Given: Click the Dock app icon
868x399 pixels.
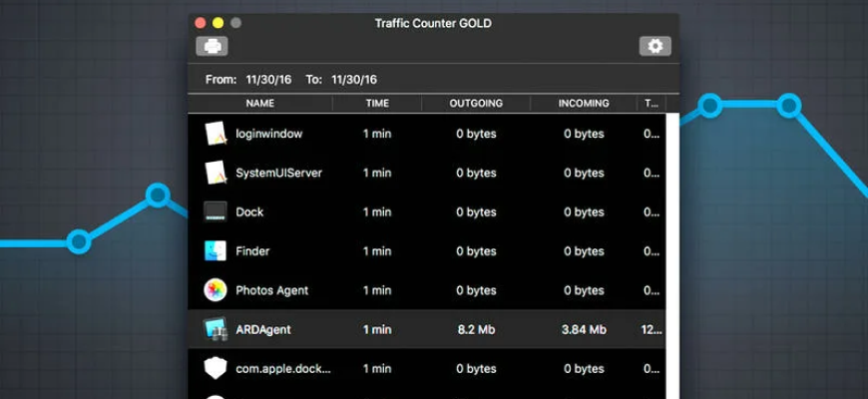Looking at the screenshot, I should pos(216,211).
